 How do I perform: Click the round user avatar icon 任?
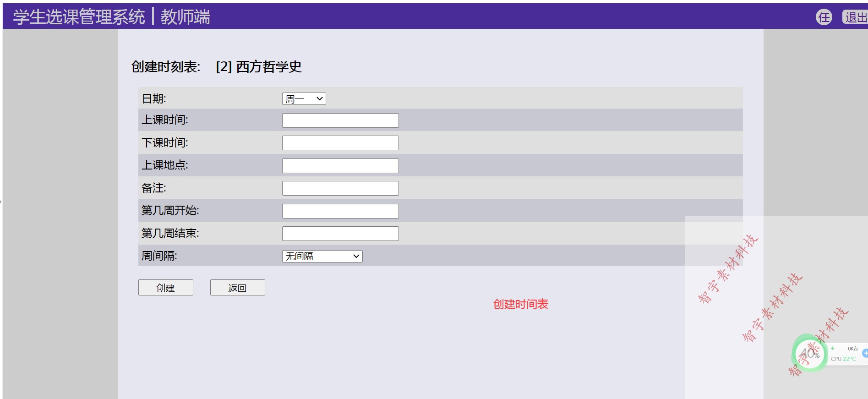coord(824,17)
